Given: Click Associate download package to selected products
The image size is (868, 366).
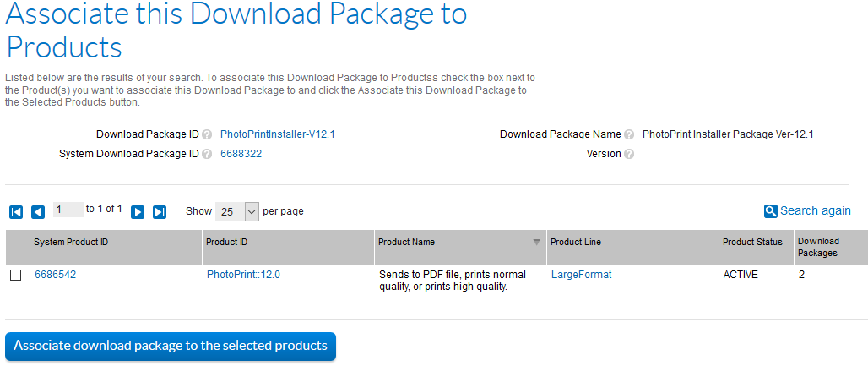Looking at the screenshot, I should (171, 346).
